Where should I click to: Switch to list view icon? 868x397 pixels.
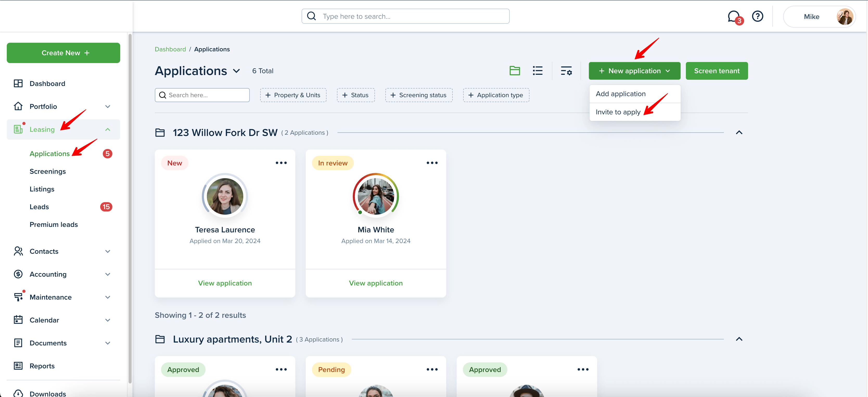click(x=538, y=71)
